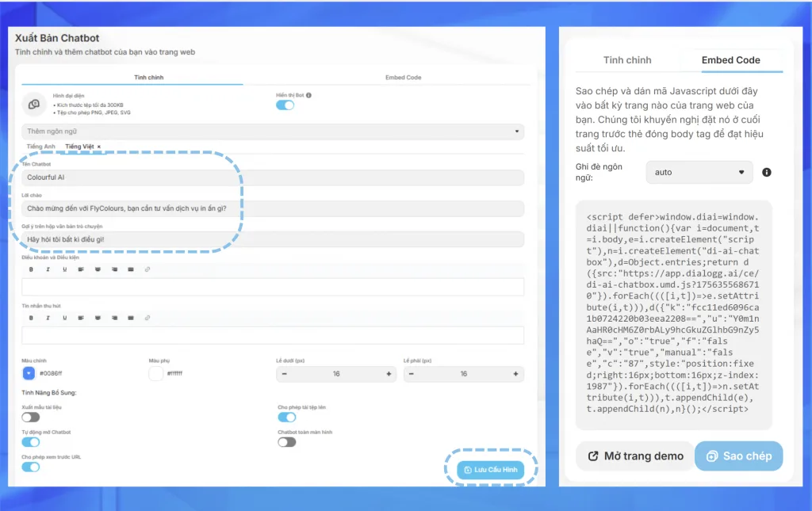Select the Tiếng Anh language tab
This screenshot has height=511, width=812.
pyautogui.click(x=41, y=147)
